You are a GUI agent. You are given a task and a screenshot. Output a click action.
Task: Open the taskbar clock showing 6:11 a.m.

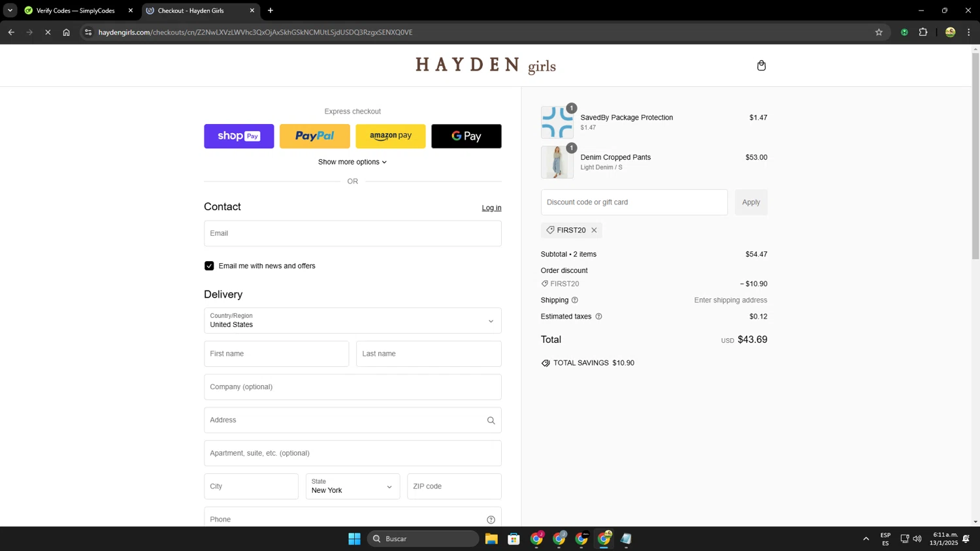point(945,539)
